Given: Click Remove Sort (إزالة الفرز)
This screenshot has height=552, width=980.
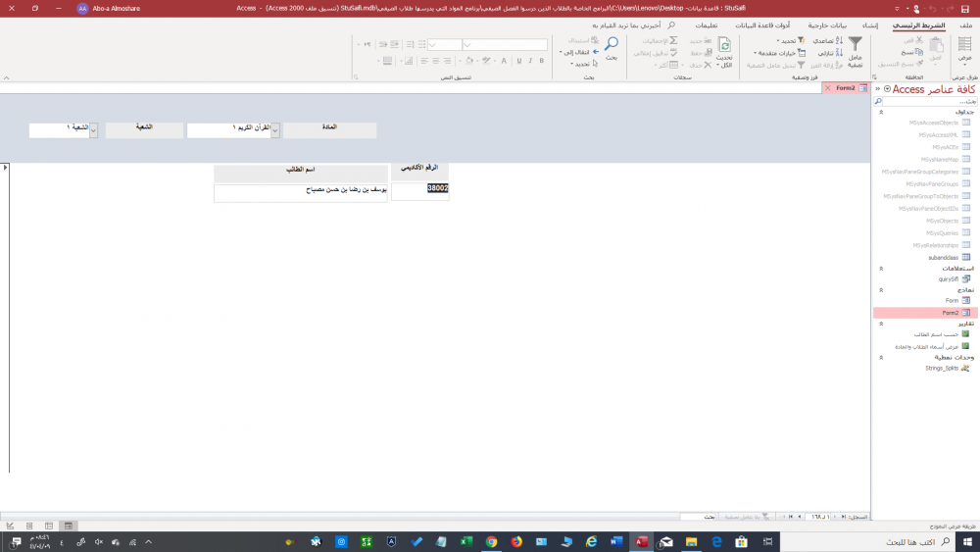Looking at the screenshot, I should pos(827,65).
